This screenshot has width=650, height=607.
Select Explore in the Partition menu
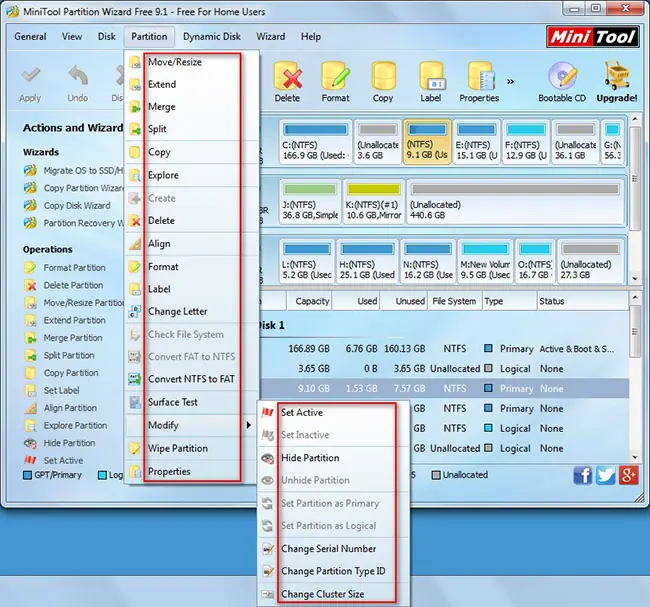(192, 175)
